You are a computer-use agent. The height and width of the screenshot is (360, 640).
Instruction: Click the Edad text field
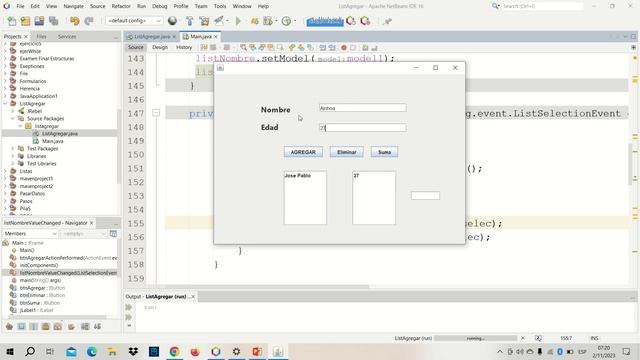tap(363, 128)
